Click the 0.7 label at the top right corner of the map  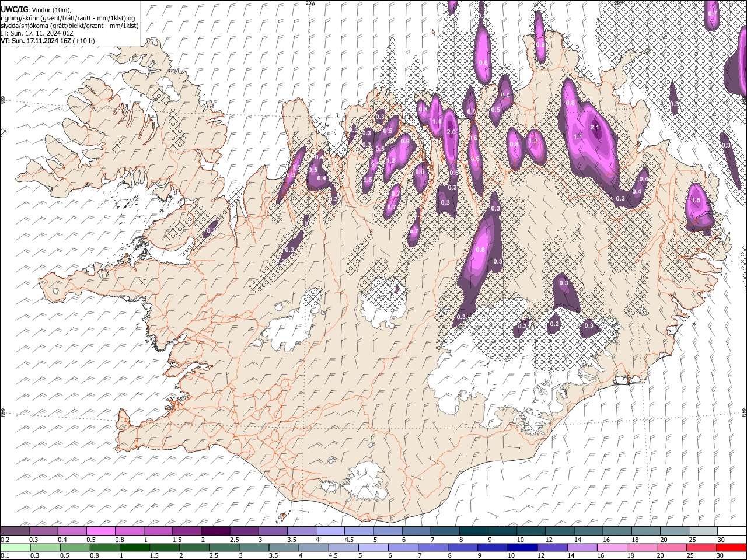click(713, 13)
